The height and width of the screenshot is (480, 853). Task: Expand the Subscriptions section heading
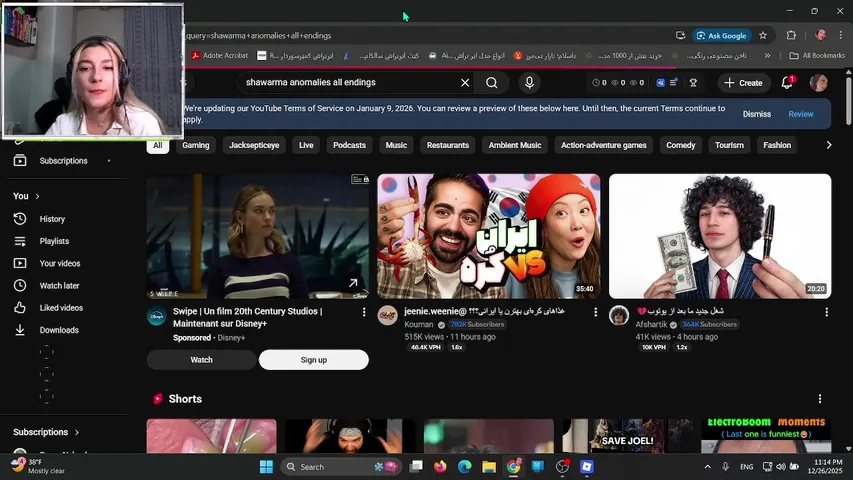tap(46, 432)
